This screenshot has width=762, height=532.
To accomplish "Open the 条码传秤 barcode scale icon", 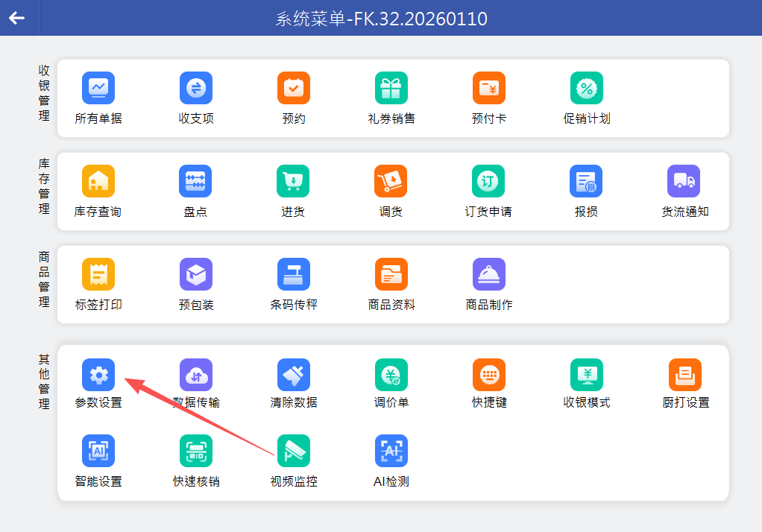I will 294,274.
